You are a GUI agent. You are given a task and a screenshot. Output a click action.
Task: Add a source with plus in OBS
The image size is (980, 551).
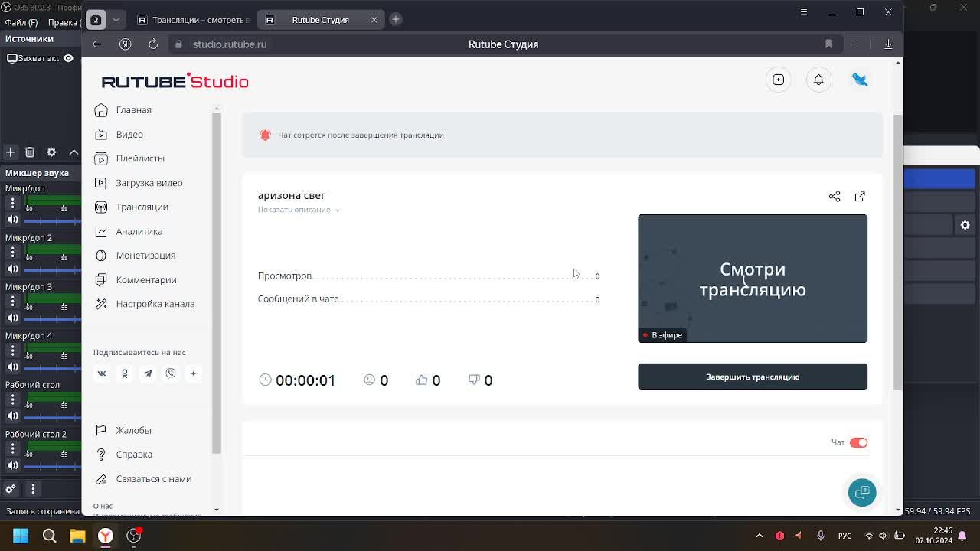coord(11,152)
